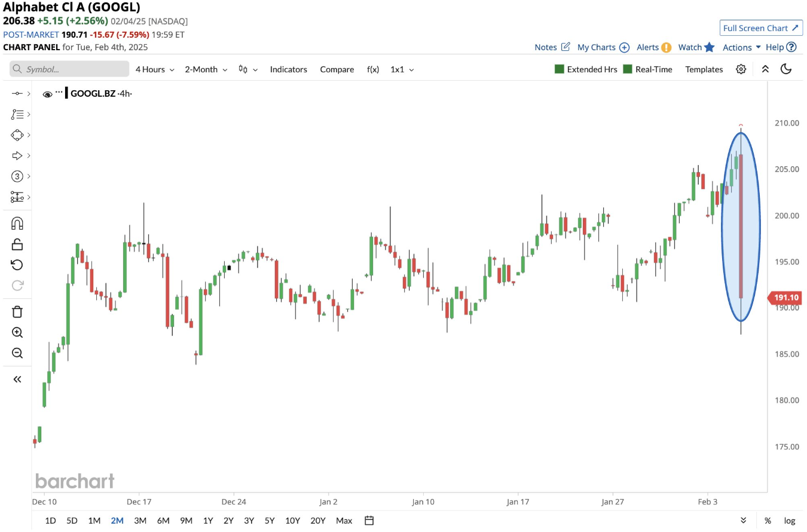Toggle magnet snap mode
The height and width of the screenshot is (532, 807).
[17, 224]
